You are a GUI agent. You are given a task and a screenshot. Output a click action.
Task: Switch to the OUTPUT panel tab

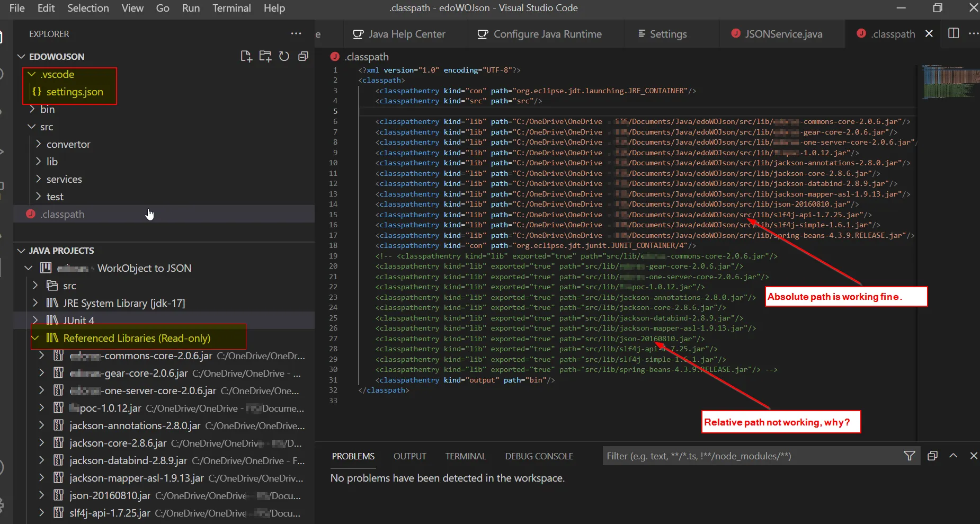click(x=409, y=456)
